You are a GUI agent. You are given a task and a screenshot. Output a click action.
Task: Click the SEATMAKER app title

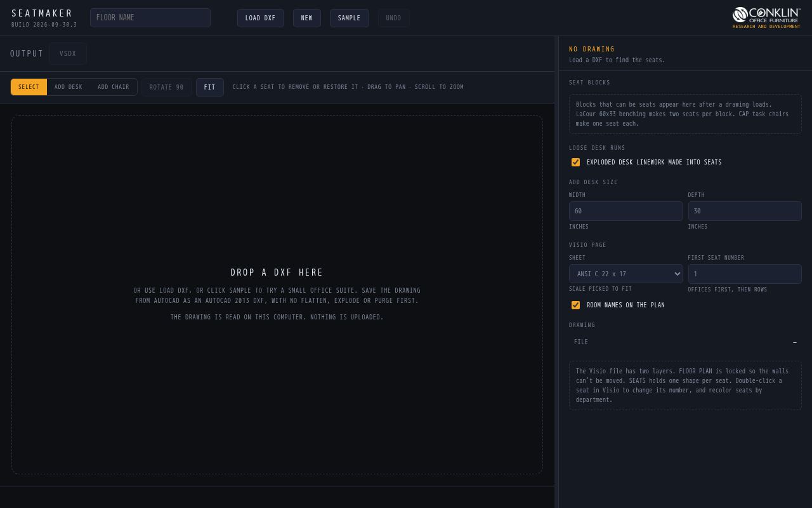tap(42, 13)
